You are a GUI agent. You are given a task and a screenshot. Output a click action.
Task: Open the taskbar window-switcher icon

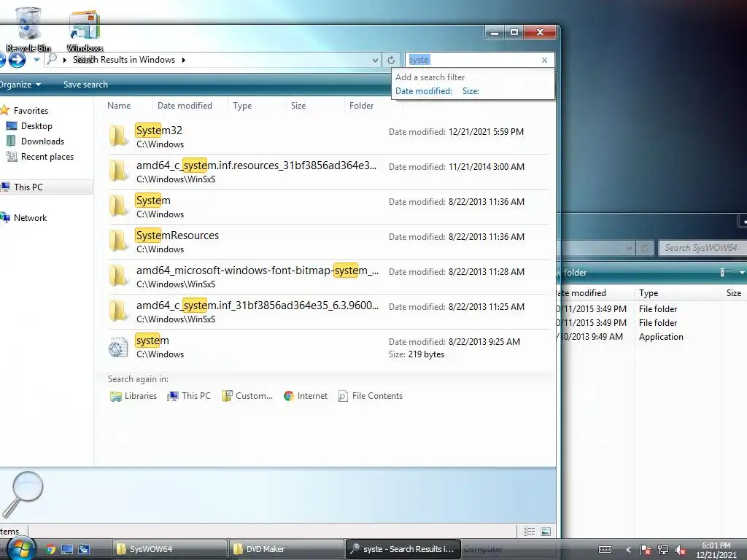coord(84,549)
